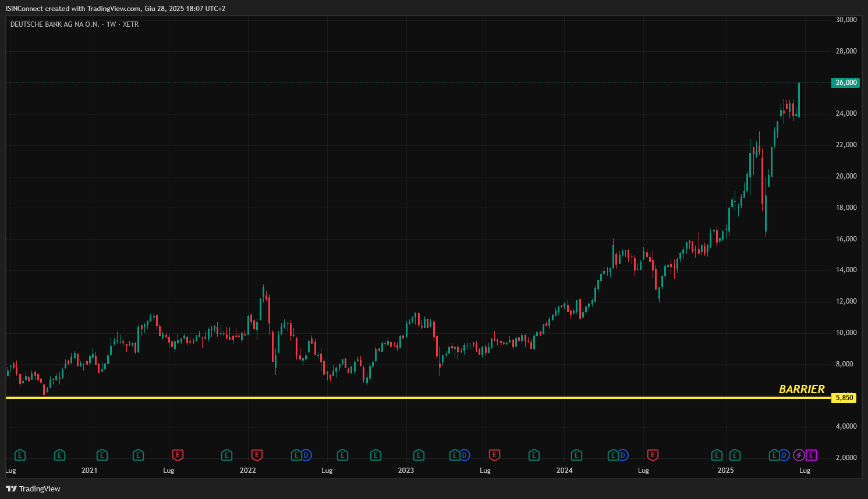The width and height of the screenshot is (868, 499).
Task: Click the 16,000 price axis label
Action: pyautogui.click(x=846, y=239)
